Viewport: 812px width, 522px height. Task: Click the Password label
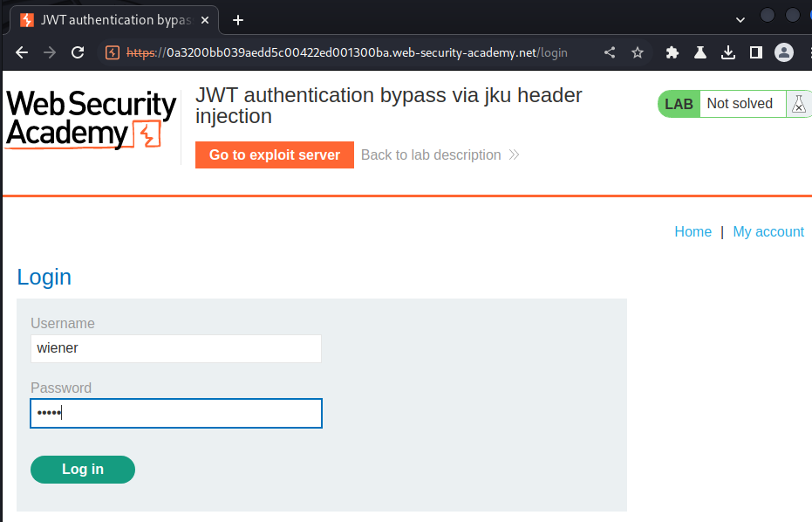point(61,388)
